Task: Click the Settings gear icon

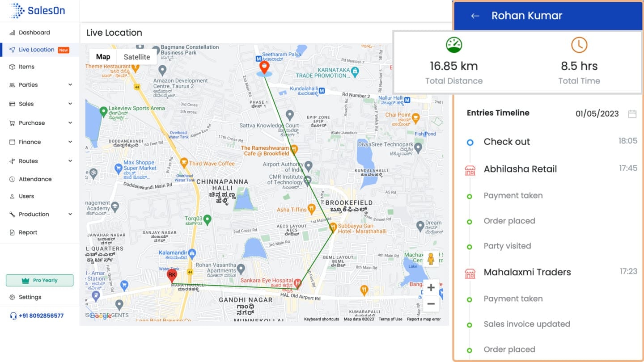Action: point(12,297)
